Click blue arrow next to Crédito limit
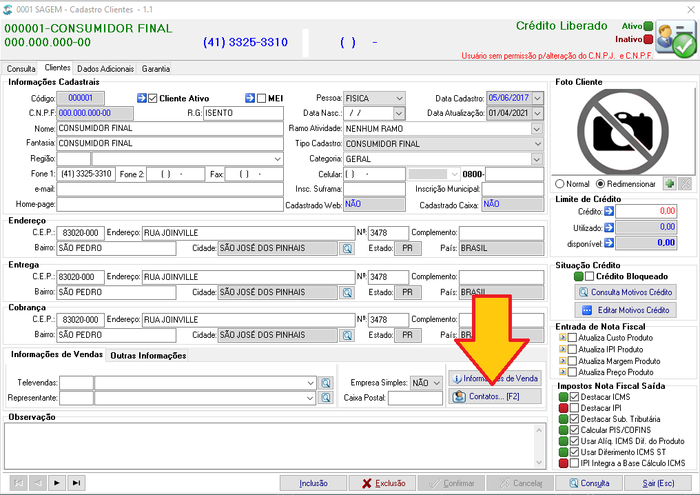The width and height of the screenshot is (700, 495). 609,211
